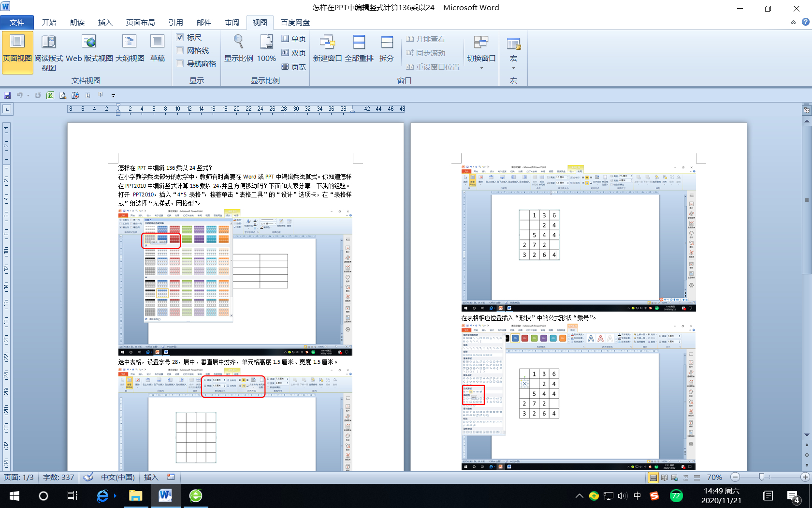812x508 pixels.
Task: Click the undo arrow icon
Action: [19, 95]
